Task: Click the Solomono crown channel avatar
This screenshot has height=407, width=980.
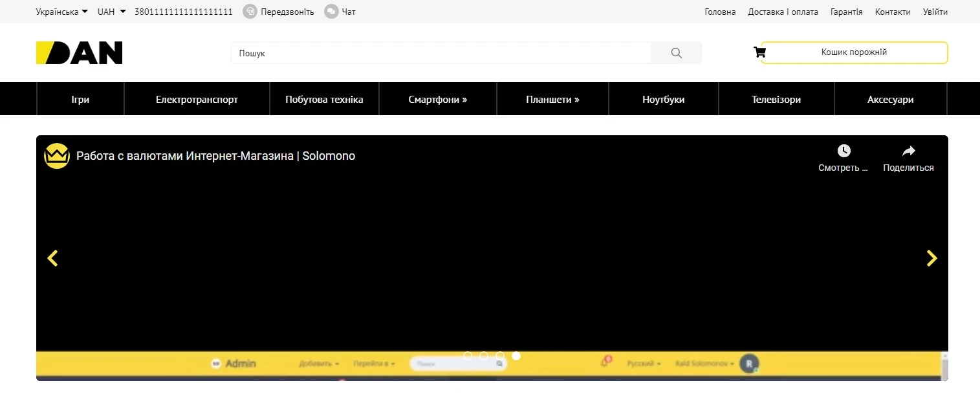Action: (57, 156)
